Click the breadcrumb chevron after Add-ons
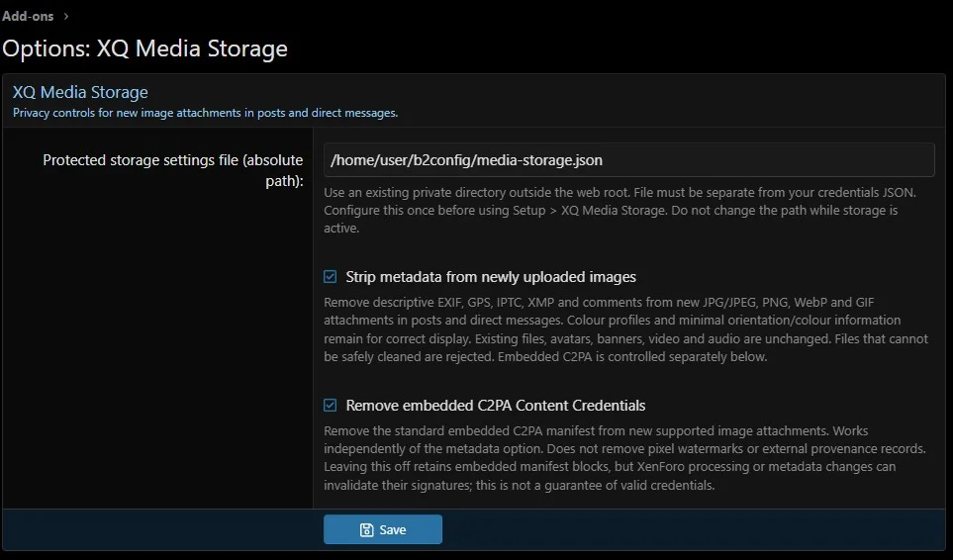953x560 pixels. 66,17
